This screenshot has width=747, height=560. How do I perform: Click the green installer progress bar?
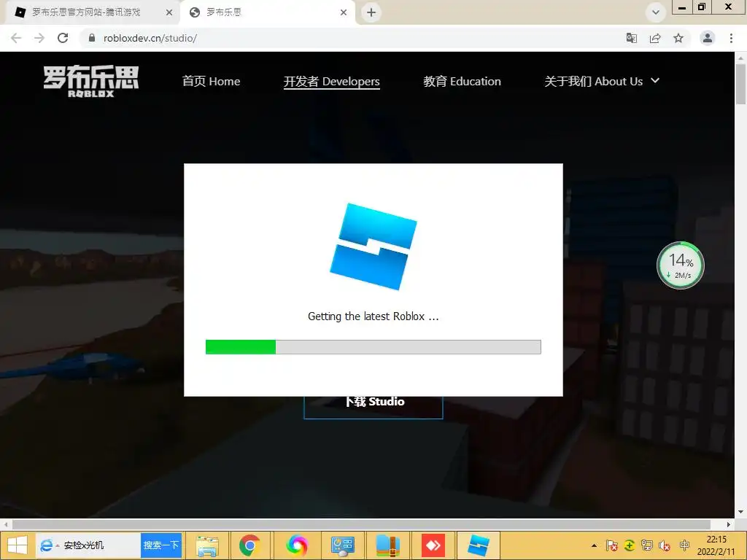(373, 346)
